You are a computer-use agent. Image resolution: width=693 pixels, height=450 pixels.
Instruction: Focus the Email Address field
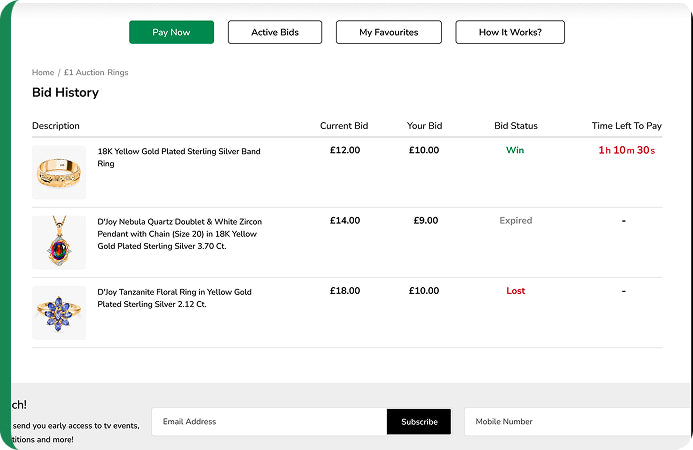click(269, 422)
